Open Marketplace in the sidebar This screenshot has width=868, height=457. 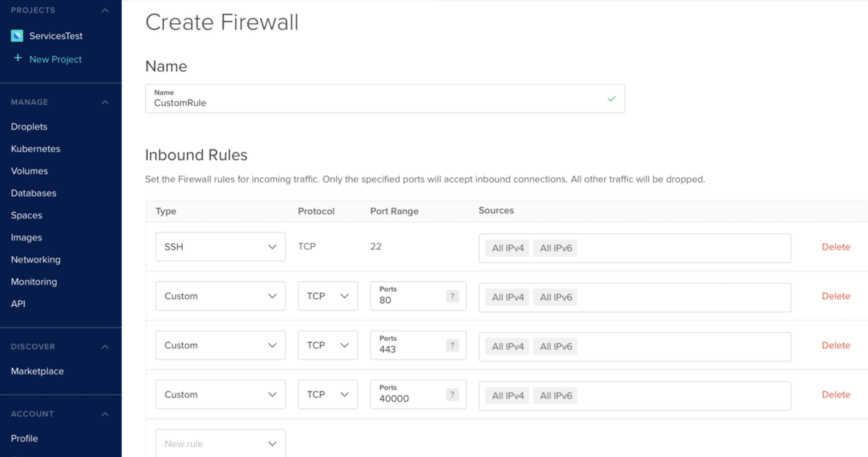tap(37, 371)
